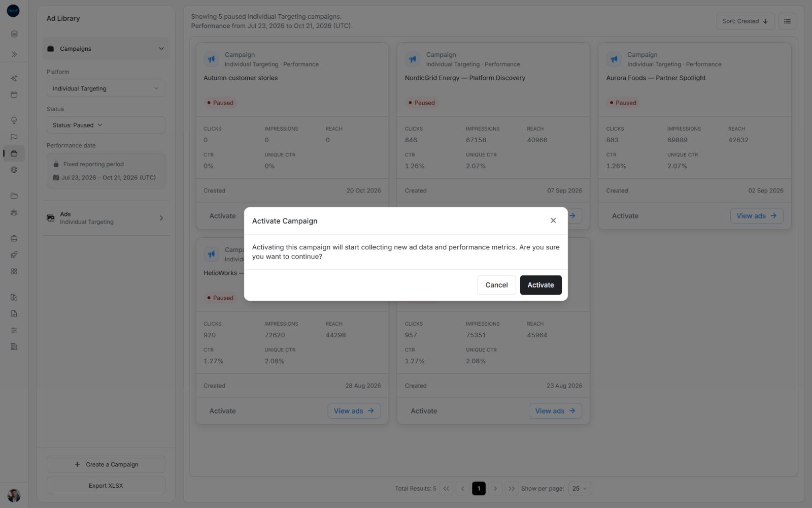Jump to the last page of results
The height and width of the screenshot is (508, 812).
(x=512, y=489)
